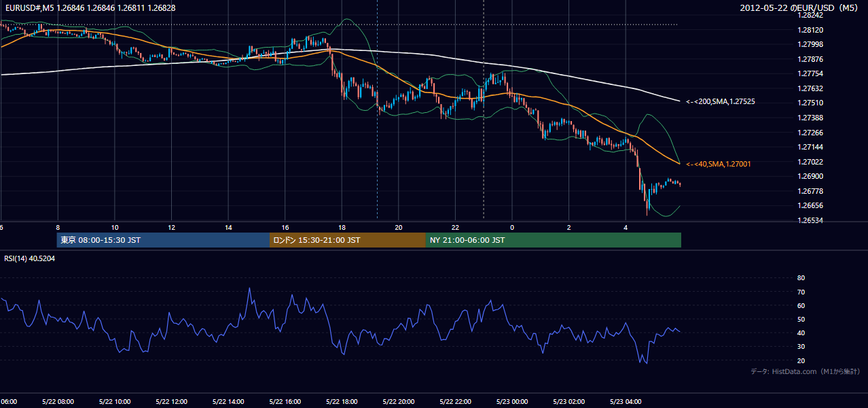
Task: Click price axis value 1.26900
Action: [810, 176]
